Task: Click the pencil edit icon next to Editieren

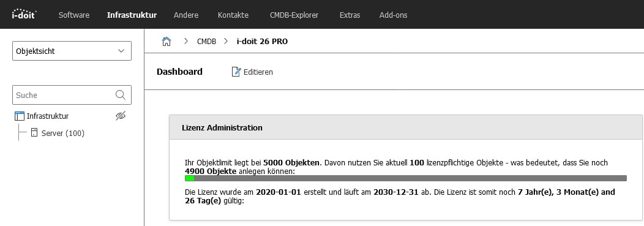Action: tap(236, 72)
